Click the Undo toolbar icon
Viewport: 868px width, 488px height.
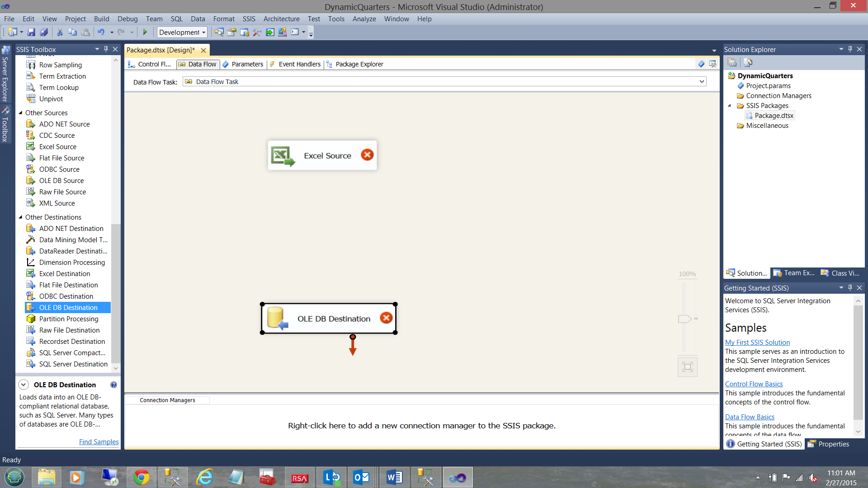point(101,32)
